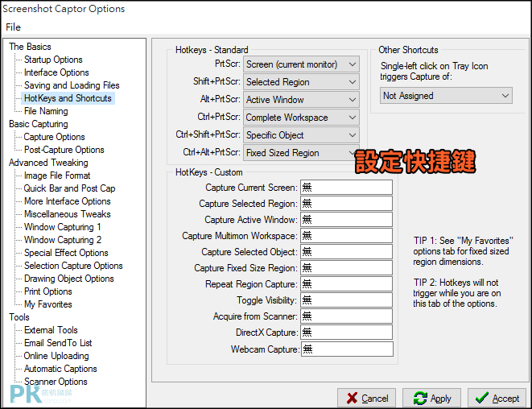532x409 pixels.
Task: Select HotKeys and Shortcuts tree item
Action: 68,98
